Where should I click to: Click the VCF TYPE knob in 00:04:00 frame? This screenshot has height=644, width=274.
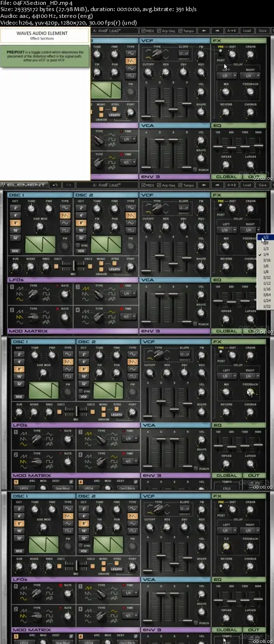coord(157,208)
